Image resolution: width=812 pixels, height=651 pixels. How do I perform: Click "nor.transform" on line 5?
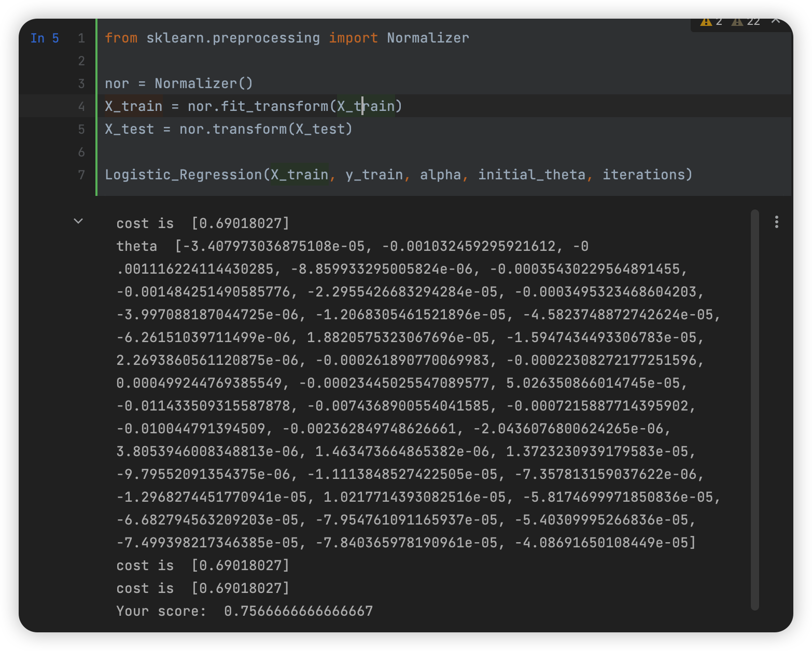click(233, 129)
